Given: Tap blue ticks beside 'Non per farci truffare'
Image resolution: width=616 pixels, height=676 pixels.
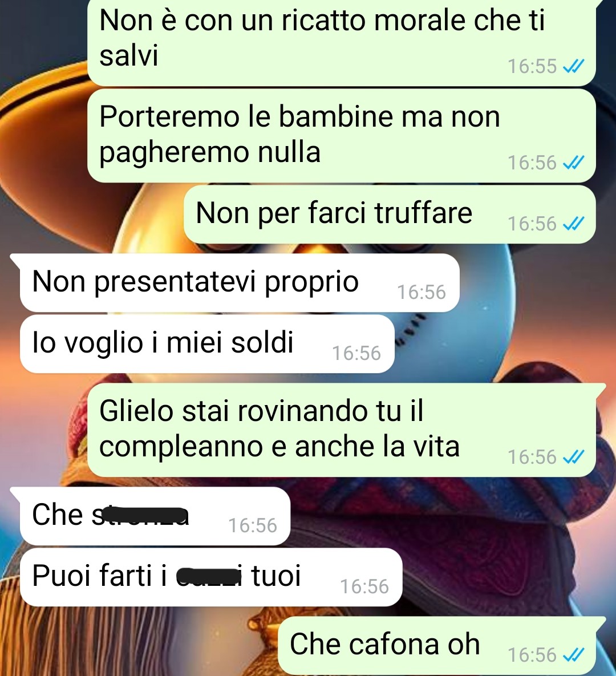Looking at the screenshot, I should click(574, 223).
